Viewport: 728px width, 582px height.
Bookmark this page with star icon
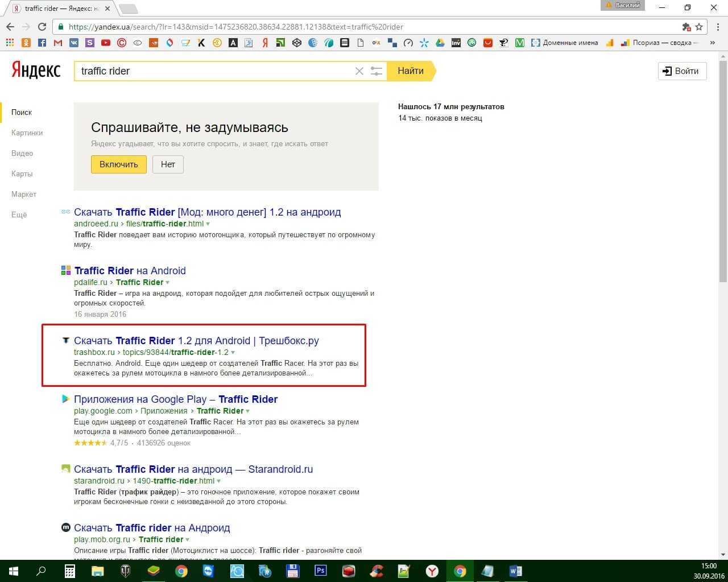(x=699, y=27)
